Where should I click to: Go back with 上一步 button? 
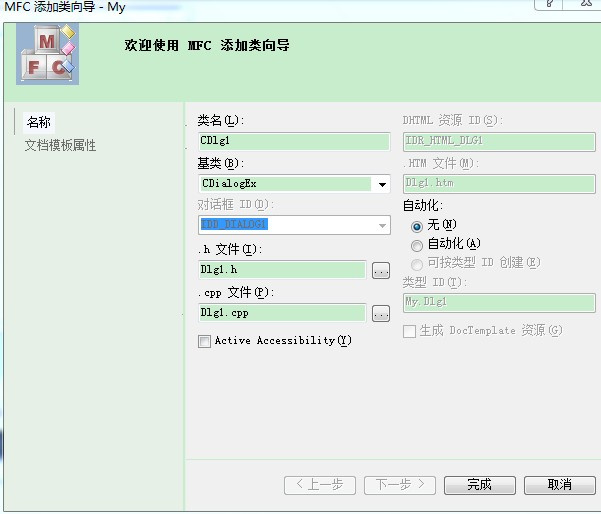tap(320, 485)
